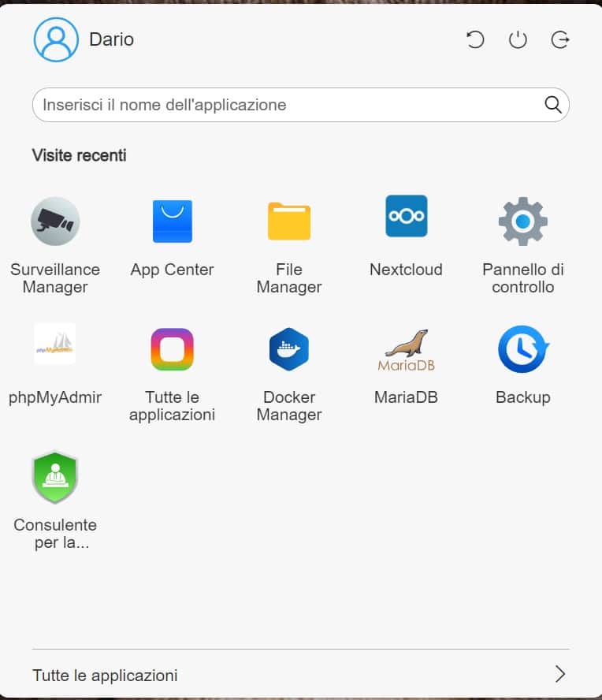The width and height of the screenshot is (602, 700).
Task: Launch App Center shopping bag icon
Action: pyautogui.click(x=173, y=222)
